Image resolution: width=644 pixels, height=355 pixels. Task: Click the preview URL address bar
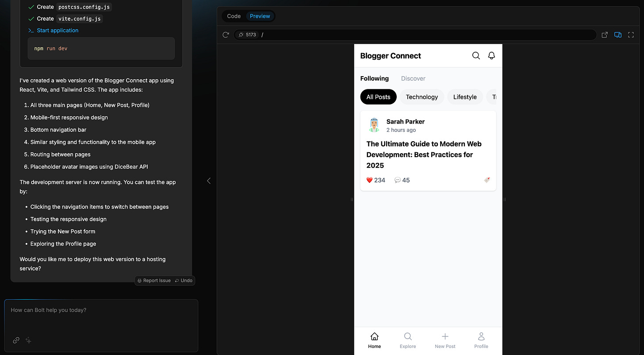point(415,35)
